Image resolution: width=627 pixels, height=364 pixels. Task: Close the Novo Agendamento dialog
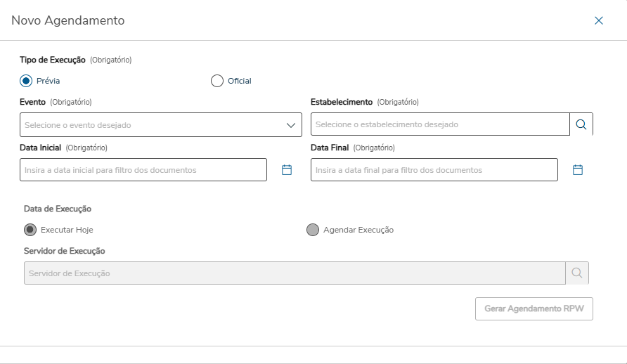[599, 21]
